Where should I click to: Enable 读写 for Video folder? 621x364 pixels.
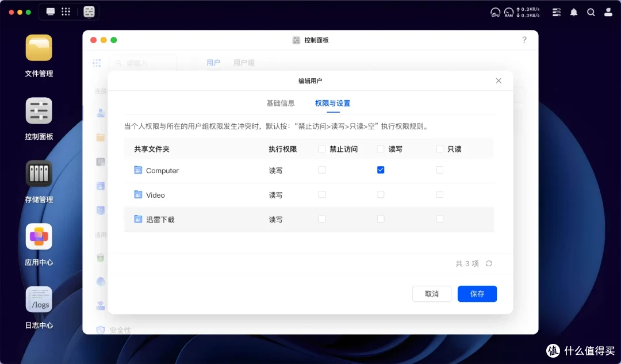[x=381, y=194]
